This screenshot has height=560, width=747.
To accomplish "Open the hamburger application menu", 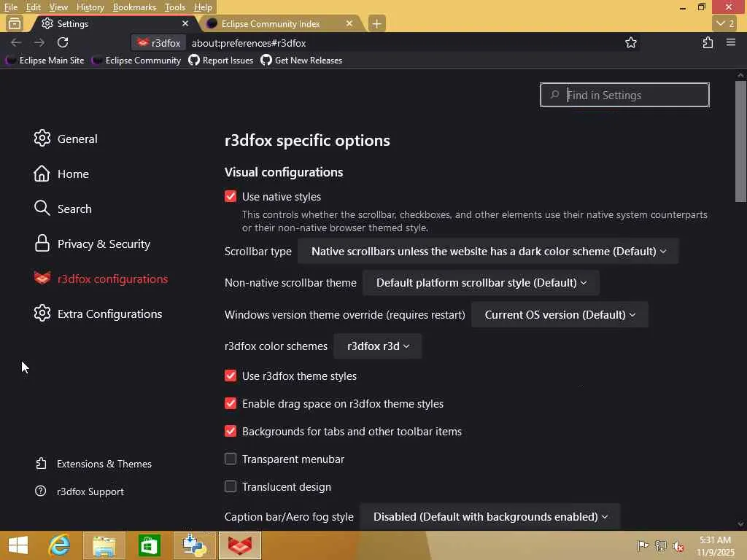I will click(731, 42).
